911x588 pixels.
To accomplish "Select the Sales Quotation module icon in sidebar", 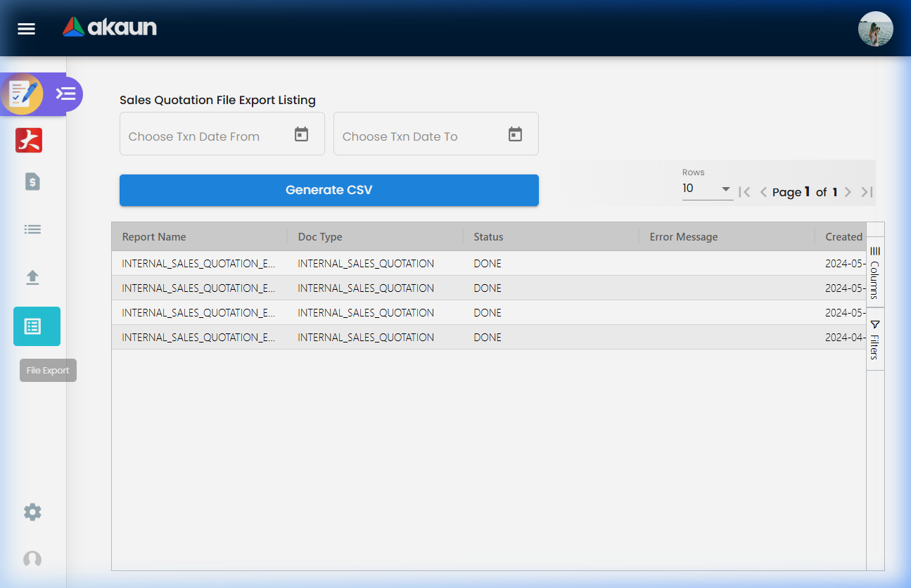I will tap(23, 94).
